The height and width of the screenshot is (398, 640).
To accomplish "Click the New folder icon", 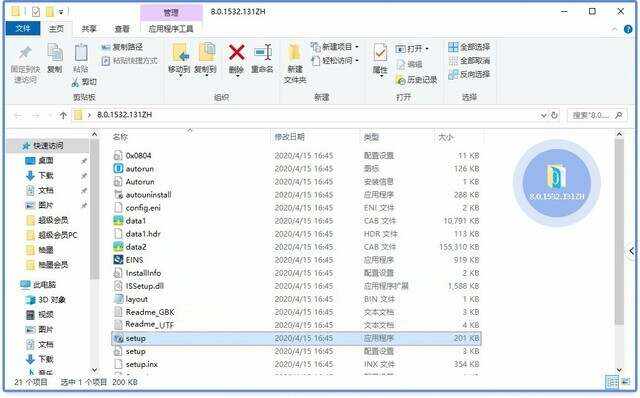I will pyautogui.click(x=294, y=53).
